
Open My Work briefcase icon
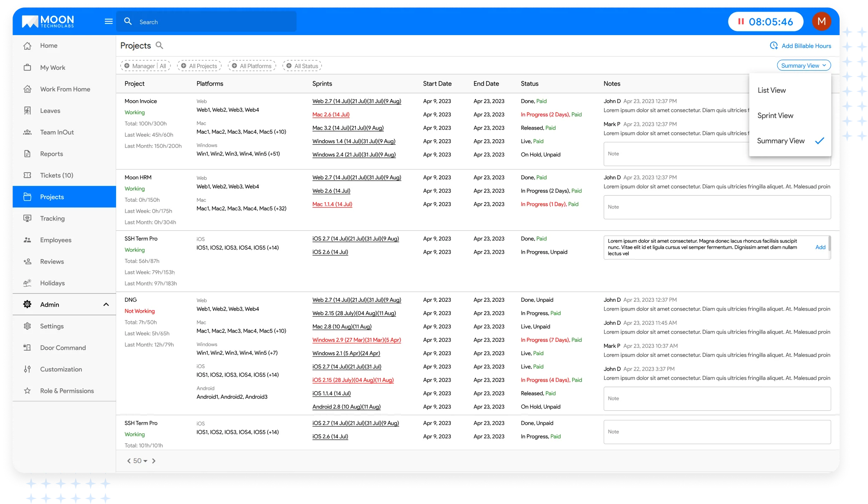point(28,67)
